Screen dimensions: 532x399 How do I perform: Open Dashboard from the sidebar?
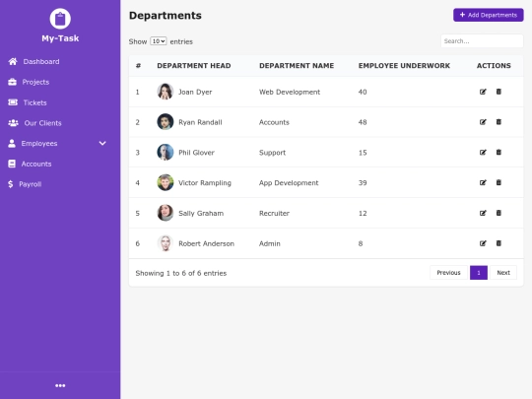pyautogui.click(x=41, y=61)
